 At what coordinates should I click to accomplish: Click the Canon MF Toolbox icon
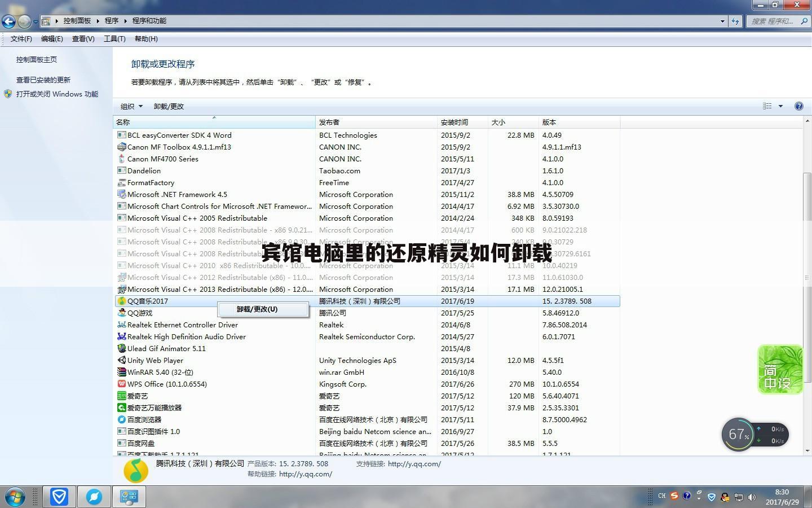click(x=121, y=147)
